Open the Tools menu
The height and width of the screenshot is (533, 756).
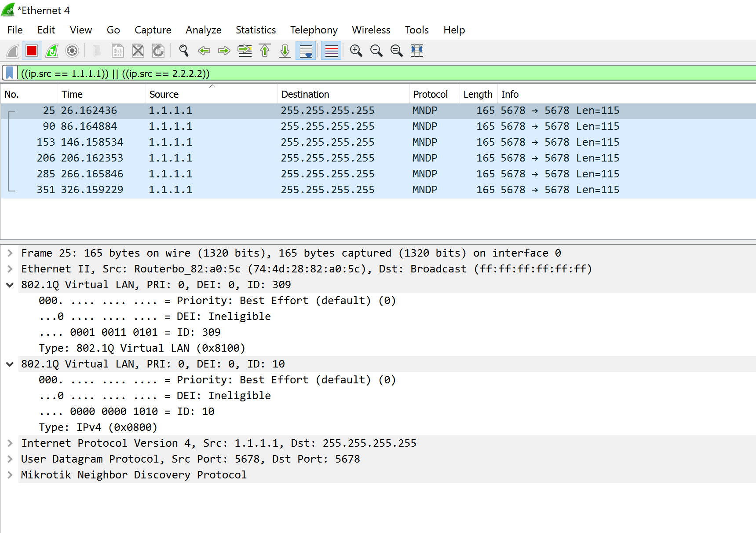(417, 30)
